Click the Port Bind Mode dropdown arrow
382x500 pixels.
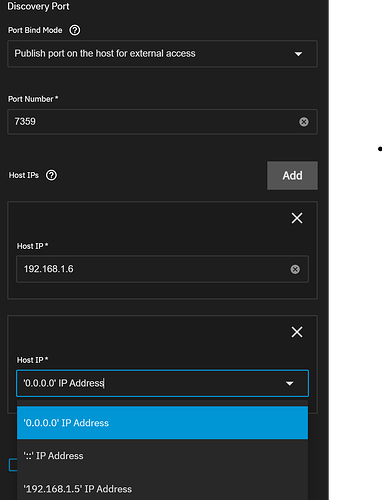point(298,54)
